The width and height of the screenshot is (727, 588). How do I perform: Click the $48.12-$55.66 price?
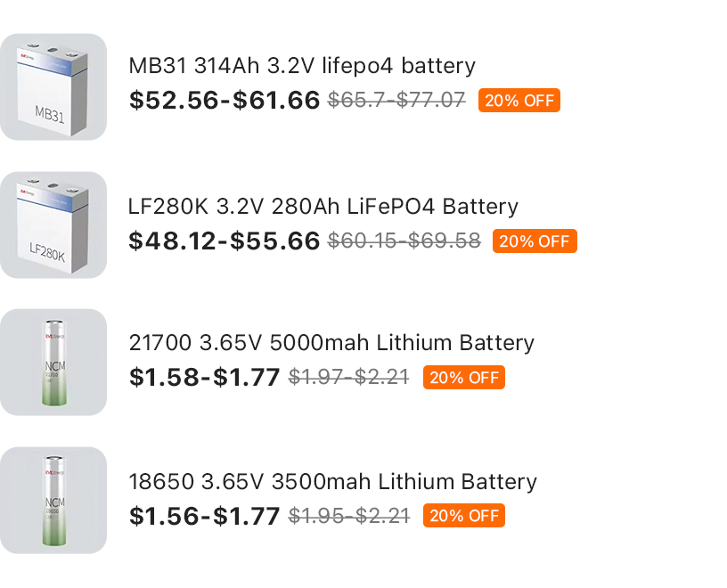tap(225, 241)
